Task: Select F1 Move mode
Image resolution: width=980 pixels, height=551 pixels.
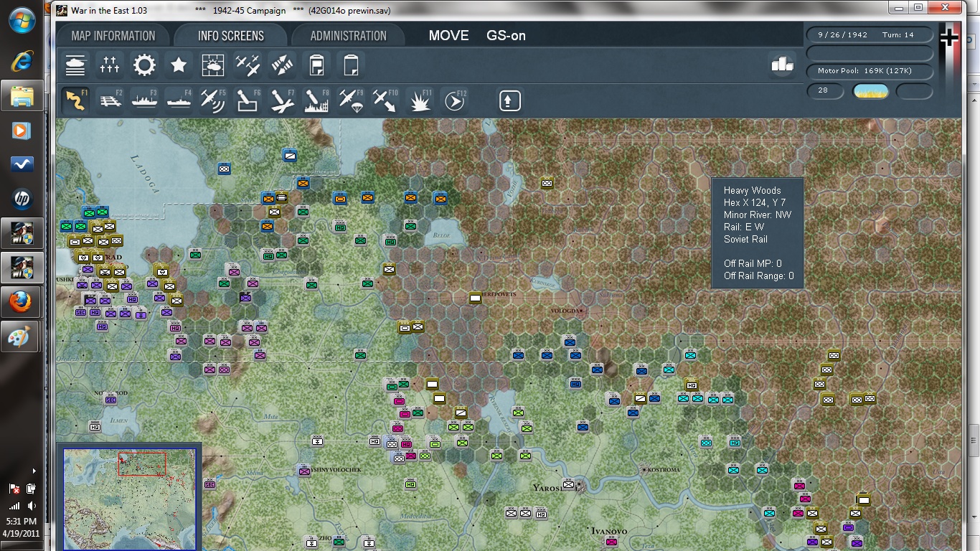Action: [x=75, y=100]
